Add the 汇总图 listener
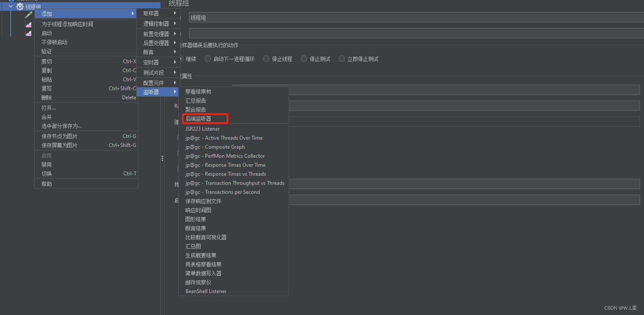 pyautogui.click(x=234, y=246)
